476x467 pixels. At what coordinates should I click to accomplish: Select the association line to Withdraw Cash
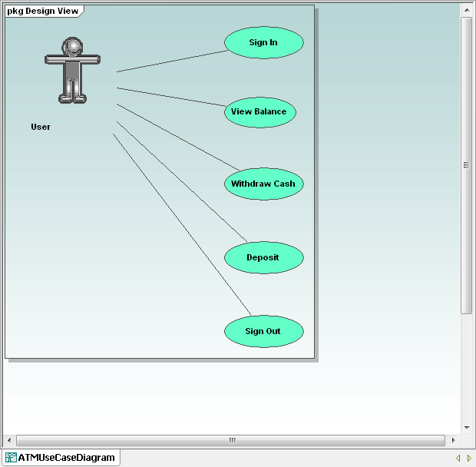[178, 137]
